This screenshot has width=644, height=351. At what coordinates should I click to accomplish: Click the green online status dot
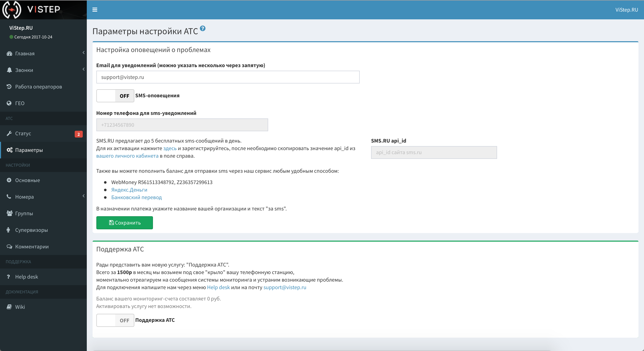click(11, 37)
